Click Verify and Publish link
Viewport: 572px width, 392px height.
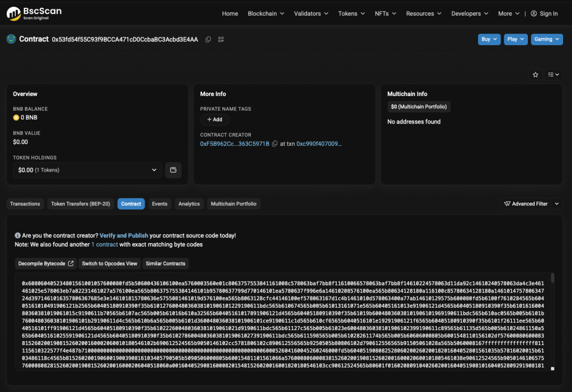point(123,236)
